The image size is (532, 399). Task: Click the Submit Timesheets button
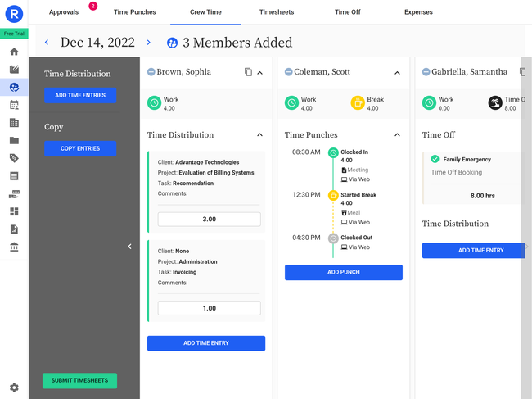tap(79, 381)
